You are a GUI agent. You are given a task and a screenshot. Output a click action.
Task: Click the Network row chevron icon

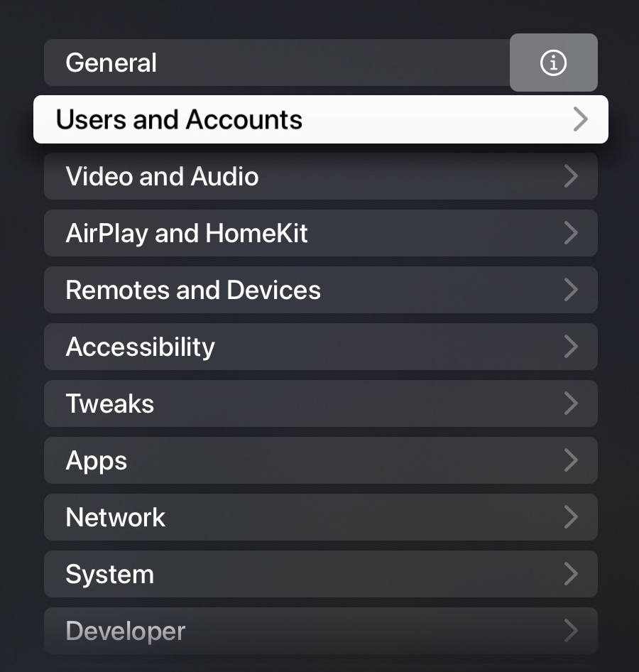(571, 517)
